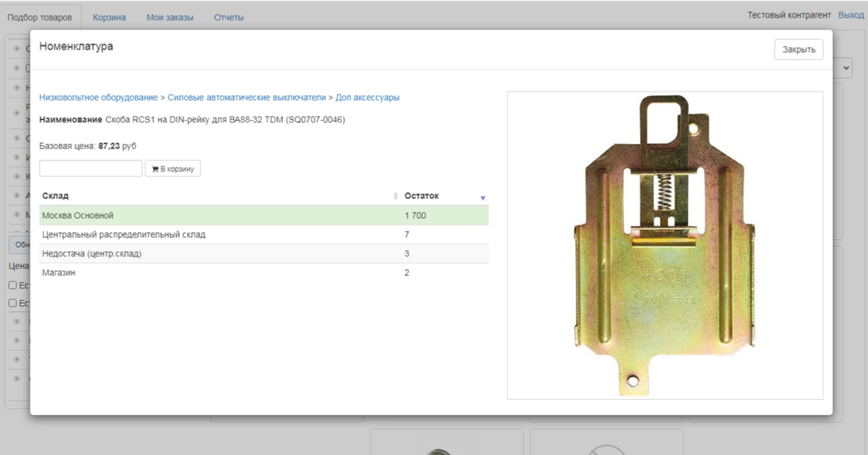
Task: Open Силовые автоматические выключатели breadcrumb link
Action: (247, 97)
